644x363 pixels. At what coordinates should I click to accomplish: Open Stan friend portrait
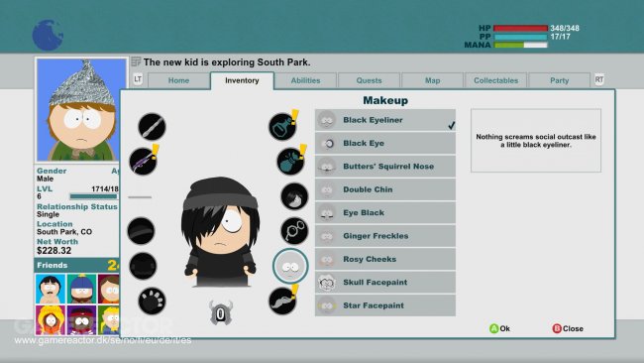tap(81, 289)
